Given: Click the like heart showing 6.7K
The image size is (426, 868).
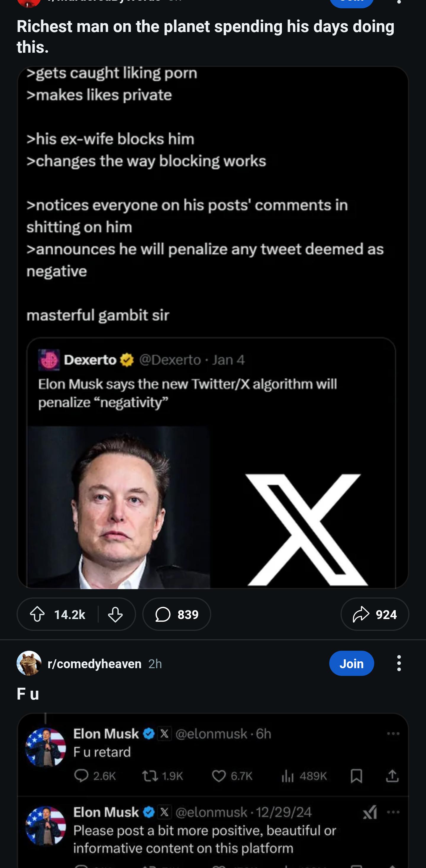Looking at the screenshot, I should [219, 776].
